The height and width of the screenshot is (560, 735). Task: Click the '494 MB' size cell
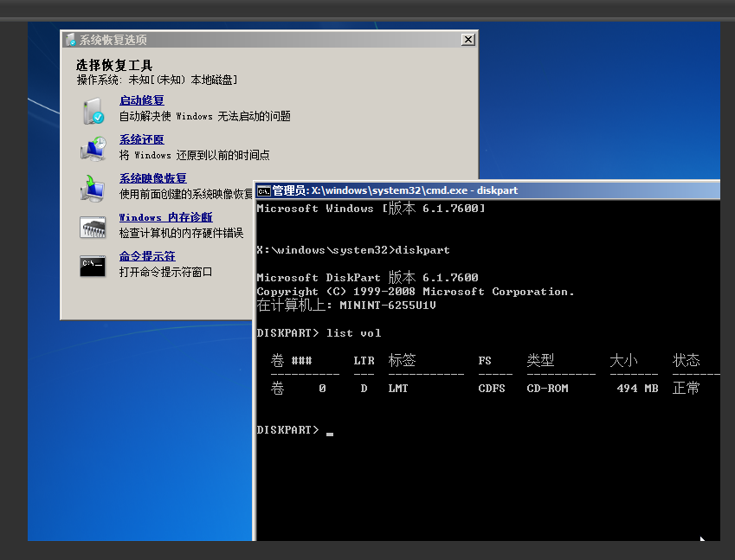(637, 389)
